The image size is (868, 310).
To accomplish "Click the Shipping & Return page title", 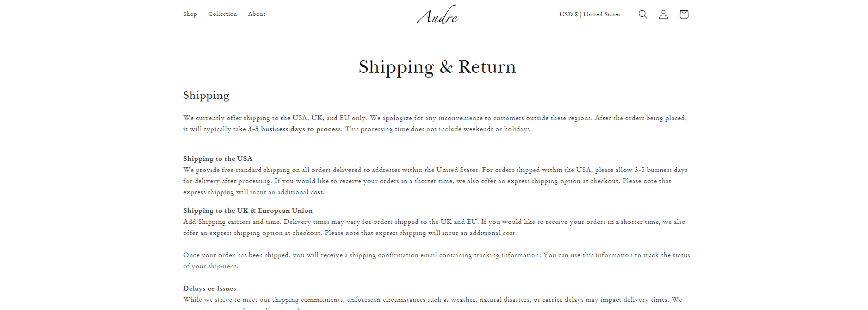I will tap(437, 67).
